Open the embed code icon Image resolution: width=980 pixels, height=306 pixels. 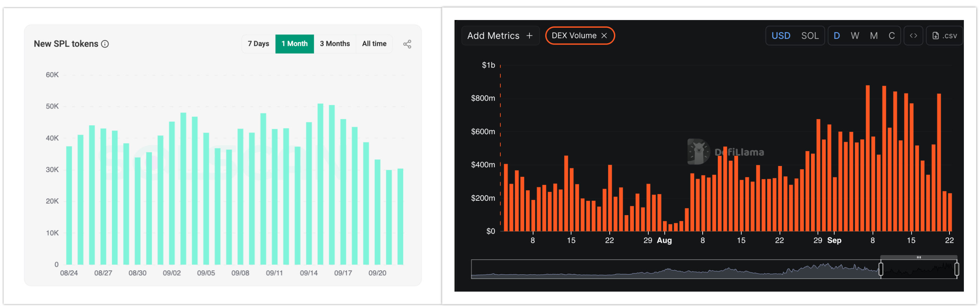tap(913, 36)
